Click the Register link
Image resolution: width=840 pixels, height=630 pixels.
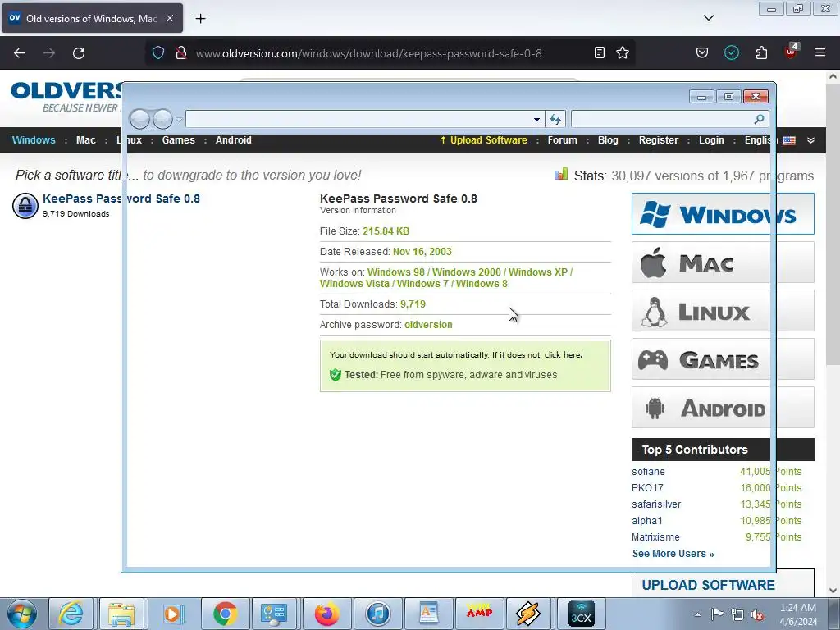click(x=659, y=140)
